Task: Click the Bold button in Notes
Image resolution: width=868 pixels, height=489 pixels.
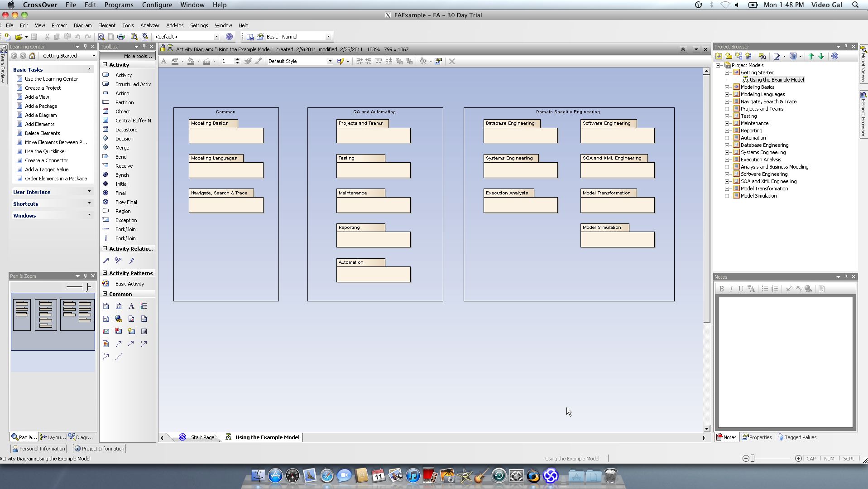Action: 722,289
